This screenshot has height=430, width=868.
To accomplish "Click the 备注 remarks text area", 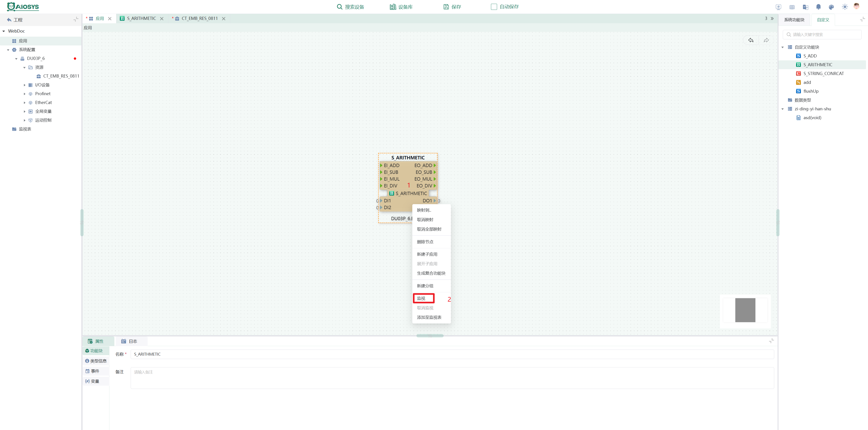I will (452, 378).
